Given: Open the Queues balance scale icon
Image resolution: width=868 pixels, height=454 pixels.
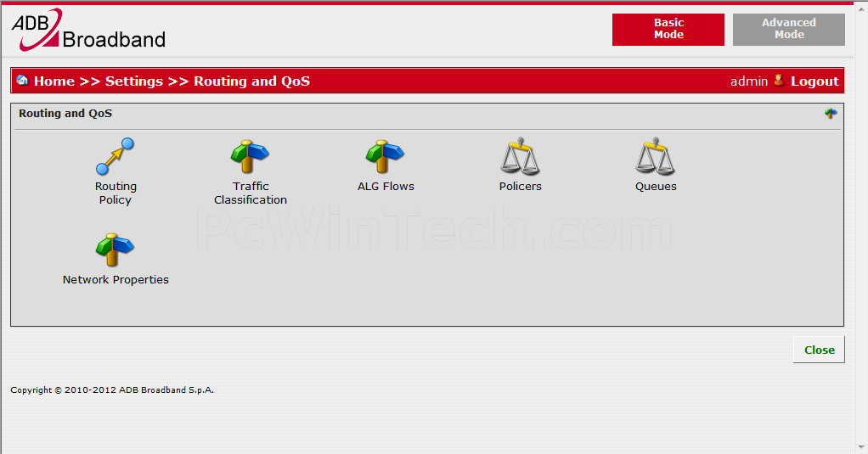Looking at the screenshot, I should coord(655,157).
